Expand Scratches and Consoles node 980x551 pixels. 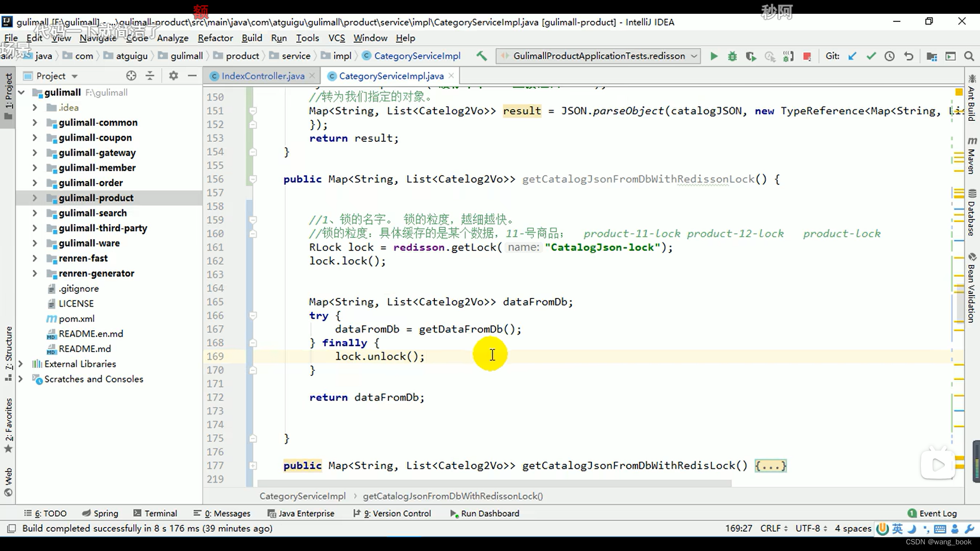[x=21, y=379]
